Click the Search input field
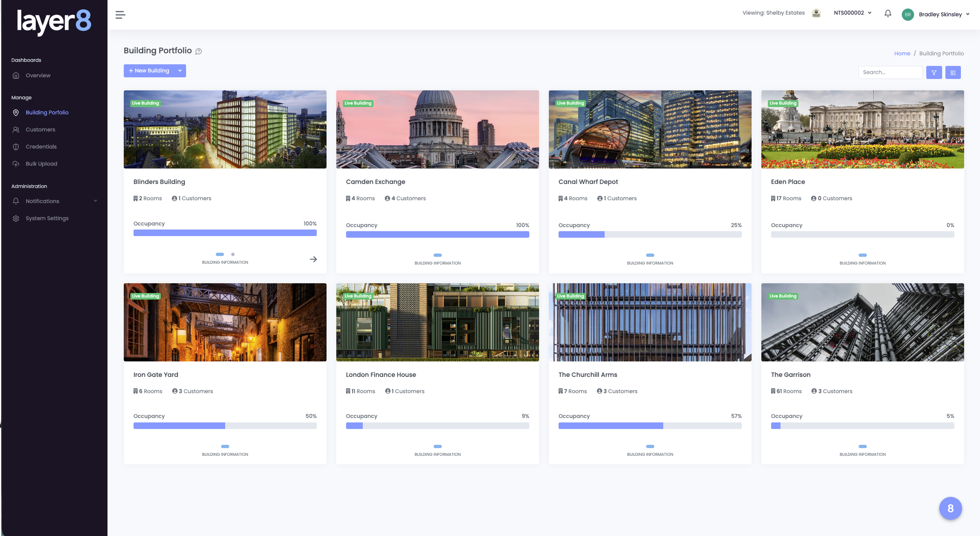The width and height of the screenshot is (980, 536). click(890, 72)
